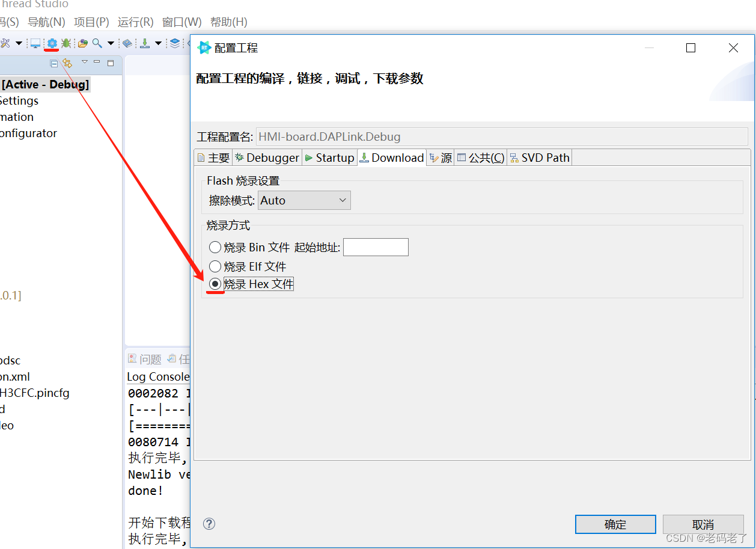Viewport: 756px width, 549px height.
Task: Click the Download toolbar icon
Action: click(x=145, y=43)
